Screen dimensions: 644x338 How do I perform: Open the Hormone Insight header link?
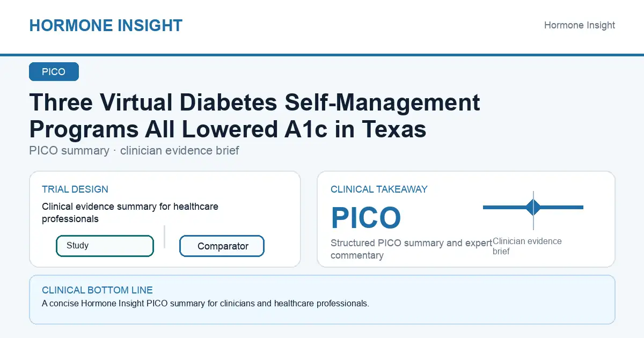580,25
